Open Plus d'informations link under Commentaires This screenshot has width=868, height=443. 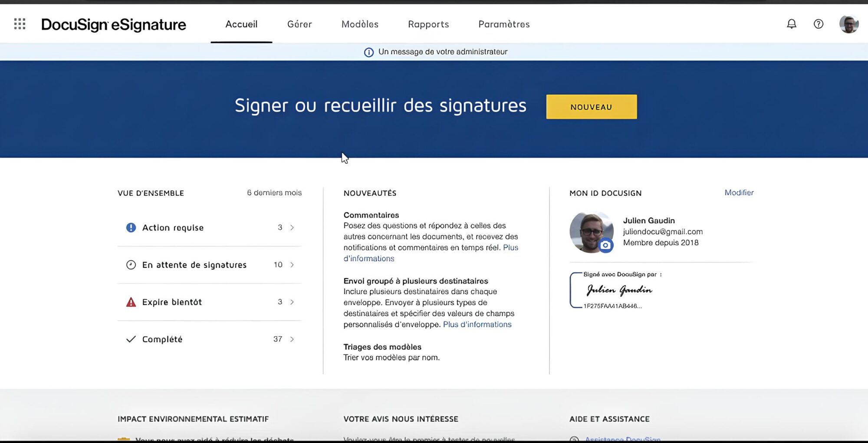[369, 259]
